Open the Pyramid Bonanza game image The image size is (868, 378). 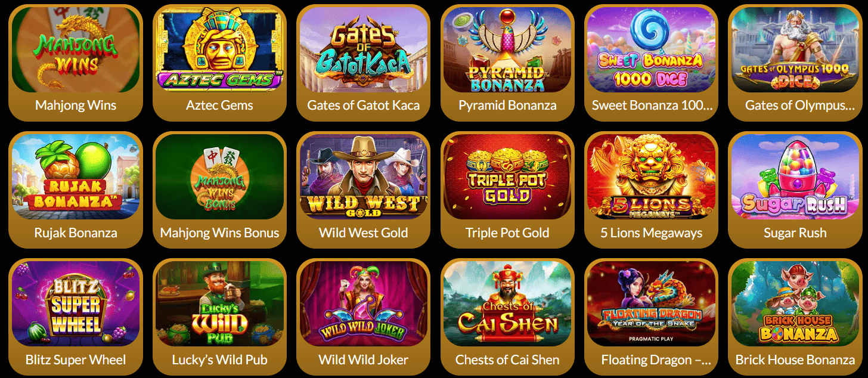pyautogui.click(x=507, y=49)
